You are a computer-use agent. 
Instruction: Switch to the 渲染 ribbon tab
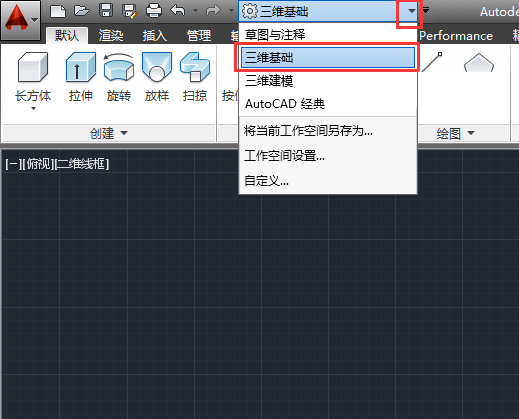pos(111,35)
